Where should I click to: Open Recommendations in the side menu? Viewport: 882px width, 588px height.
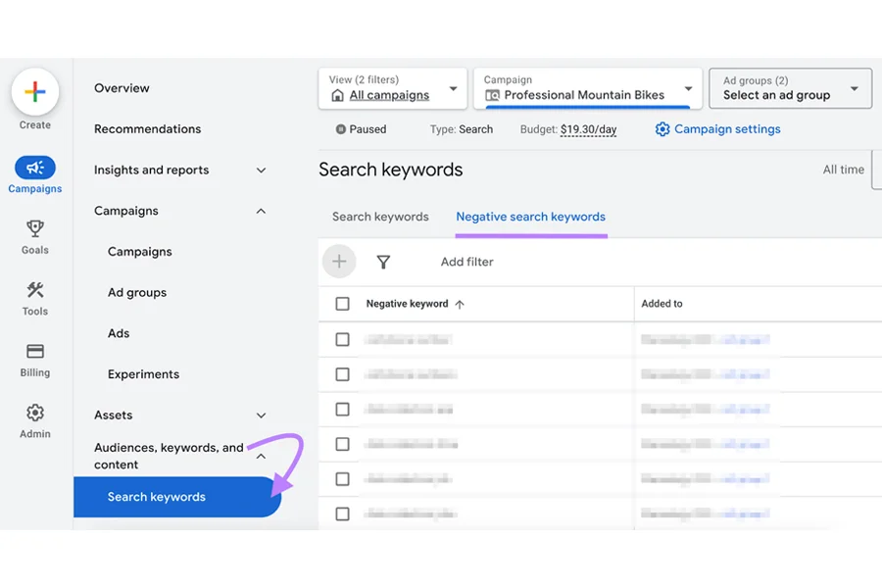pos(147,128)
